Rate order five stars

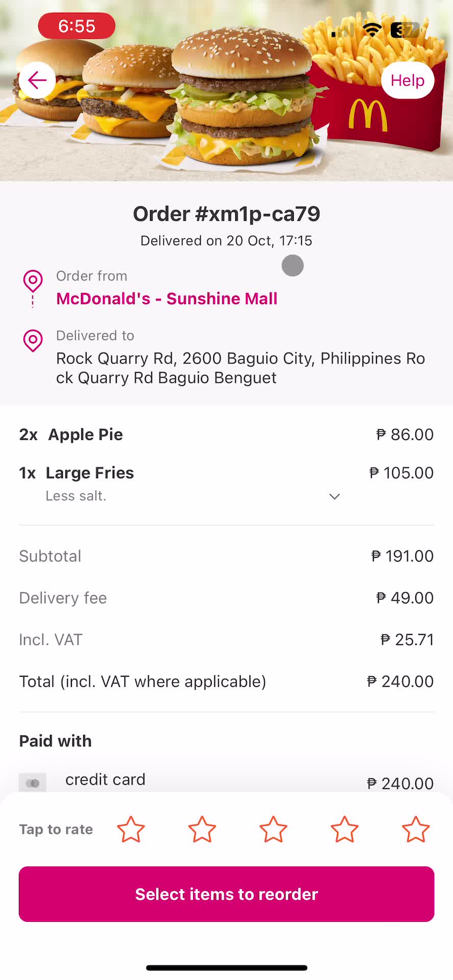pos(416,829)
